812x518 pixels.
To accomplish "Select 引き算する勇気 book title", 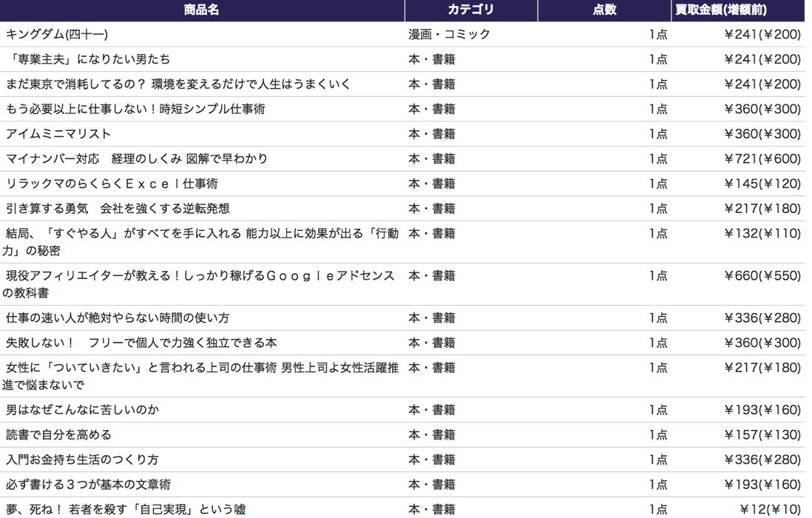I will coord(118,209).
